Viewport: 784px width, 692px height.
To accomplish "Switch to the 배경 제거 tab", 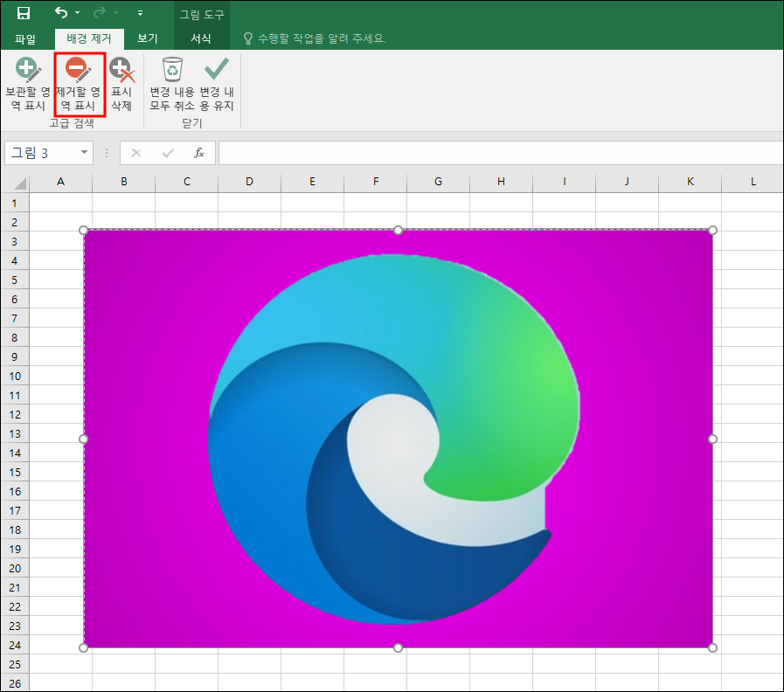I will tap(89, 38).
